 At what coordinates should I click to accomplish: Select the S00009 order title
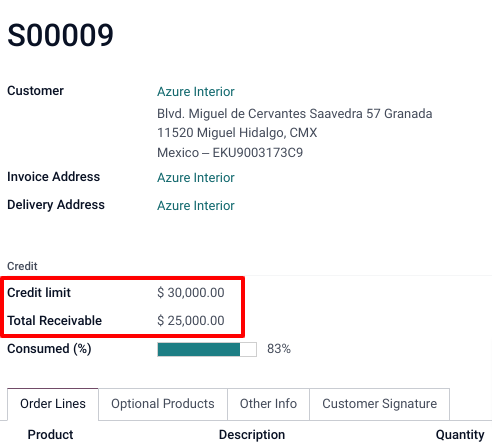(x=60, y=35)
